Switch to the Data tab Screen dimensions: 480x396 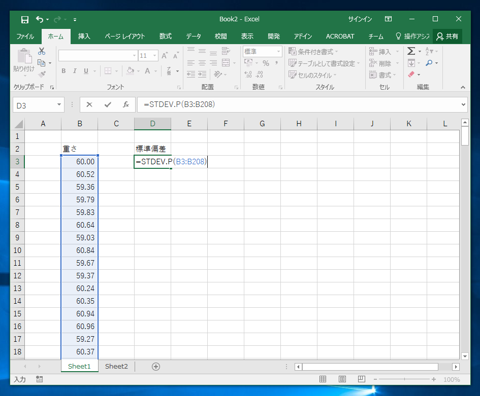193,36
